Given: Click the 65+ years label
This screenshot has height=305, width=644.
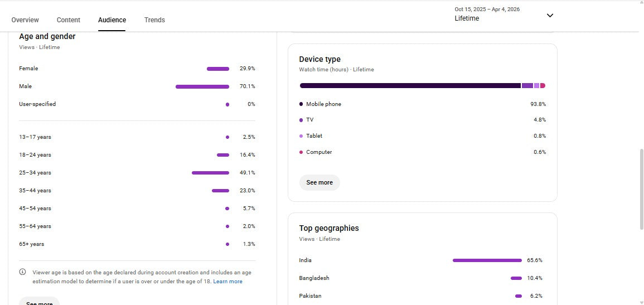Looking at the screenshot, I should 31,244.
